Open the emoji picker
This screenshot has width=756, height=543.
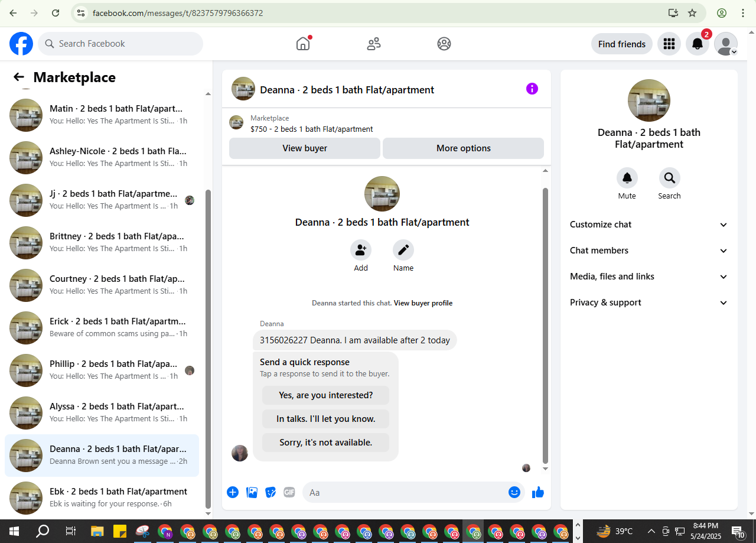coord(514,492)
